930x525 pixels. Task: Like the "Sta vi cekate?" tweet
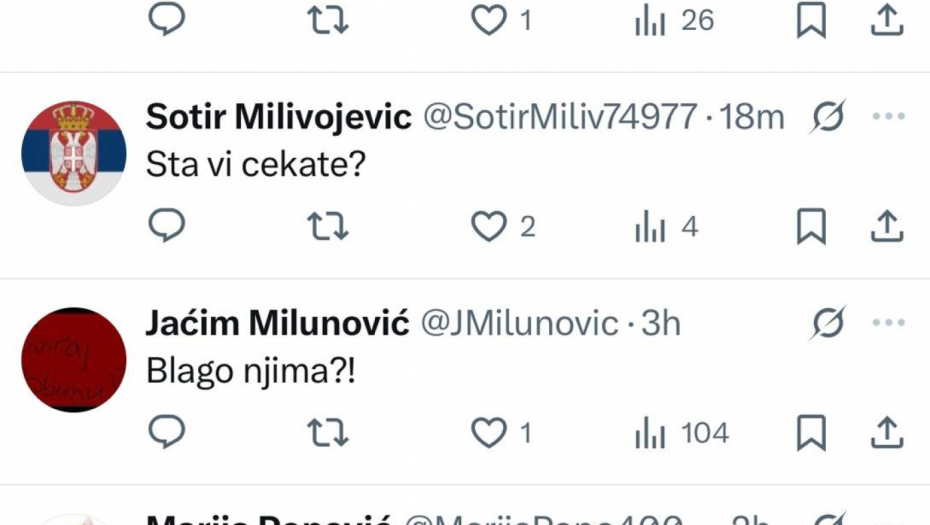click(x=489, y=227)
